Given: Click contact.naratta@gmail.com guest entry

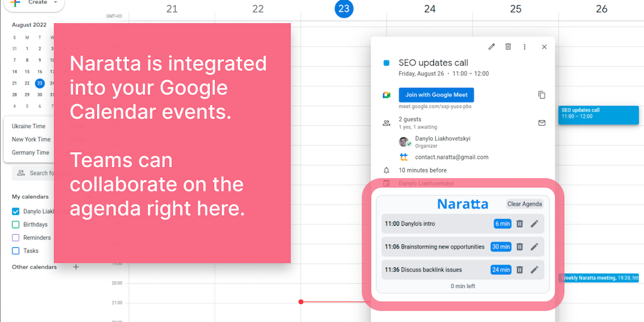Looking at the screenshot, I should pyautogui.click(x=452, y=157).
